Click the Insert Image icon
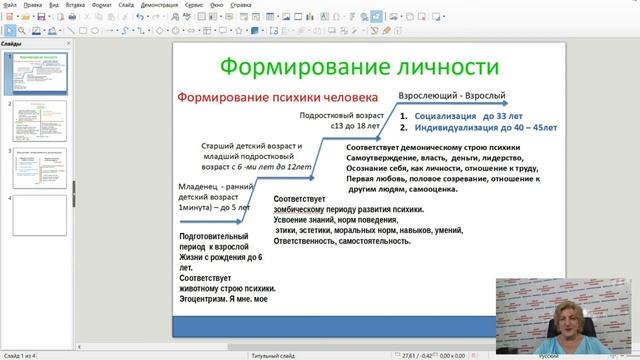Viewport: 640px width, 360px height. point(286,17)
